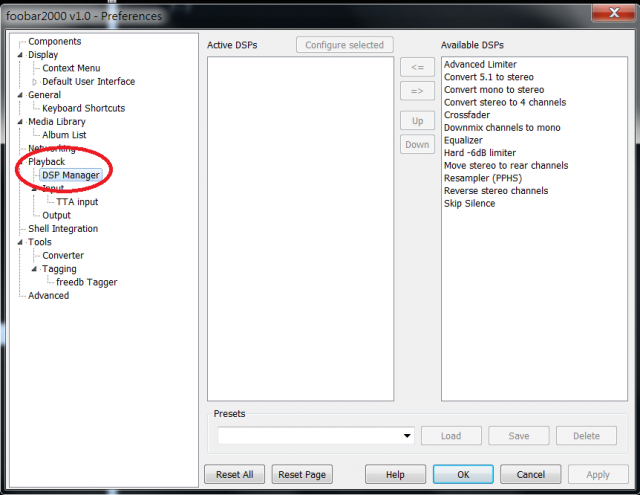Select freedb Tagger page
The width and height of the screenshot is (640, 495).
click(87, 282)
